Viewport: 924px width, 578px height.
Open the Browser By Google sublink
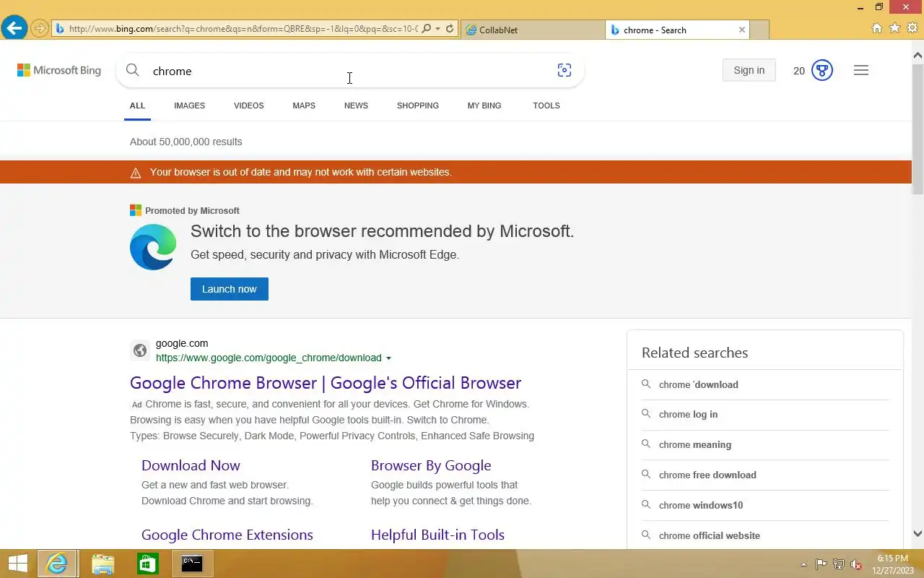pos(431,465)
